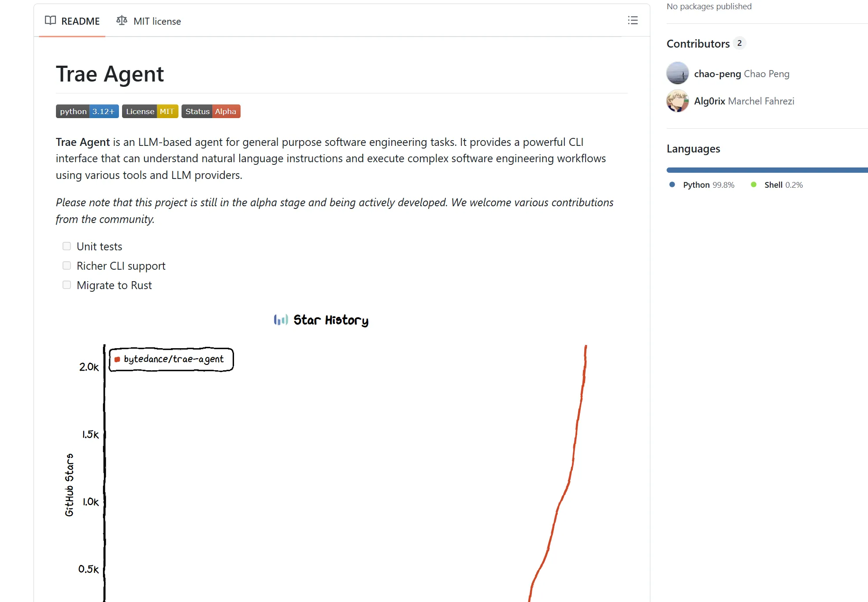Tick the Migrate to Rust checkbox
868x602 pixels.
point(67,285)
